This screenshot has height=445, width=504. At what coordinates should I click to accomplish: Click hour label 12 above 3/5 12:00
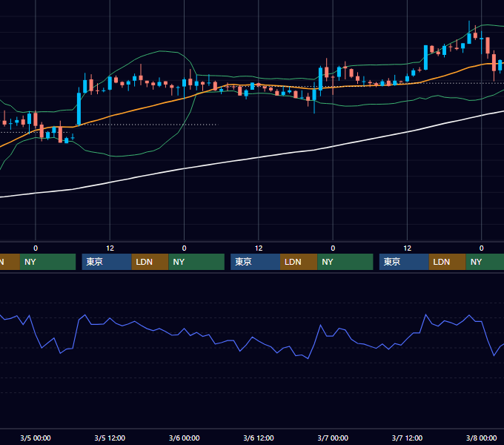coord(110,248)
